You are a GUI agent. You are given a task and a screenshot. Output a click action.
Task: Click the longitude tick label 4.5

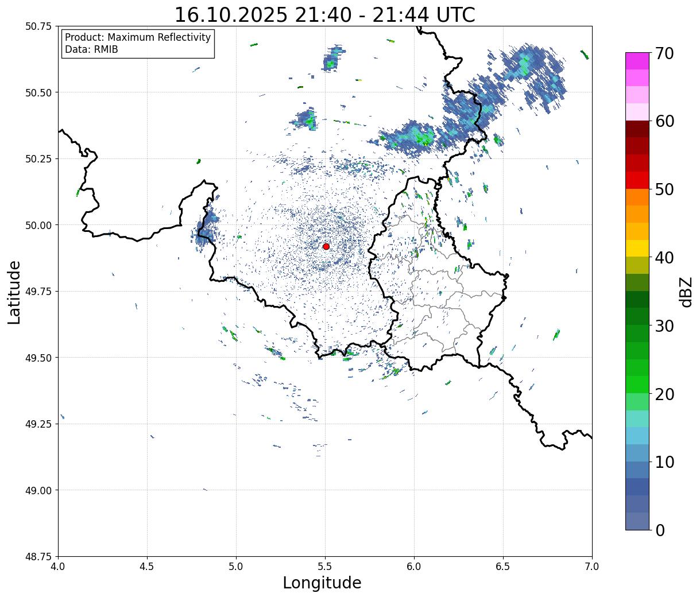147,567
